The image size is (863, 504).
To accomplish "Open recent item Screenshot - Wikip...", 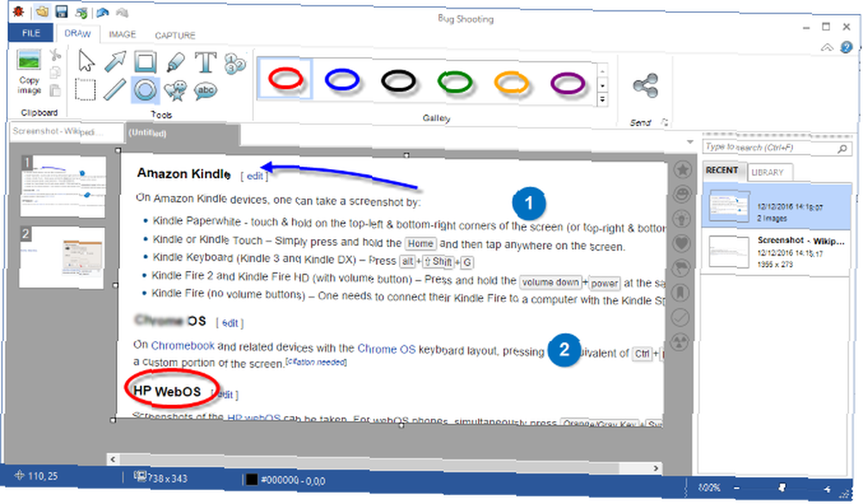I will tap(776, 252).
